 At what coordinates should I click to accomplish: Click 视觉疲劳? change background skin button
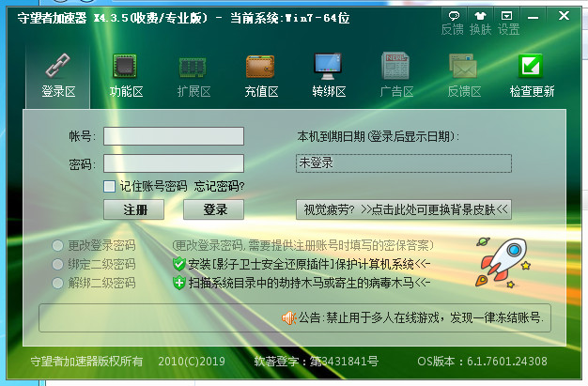(x=404, y=209)
